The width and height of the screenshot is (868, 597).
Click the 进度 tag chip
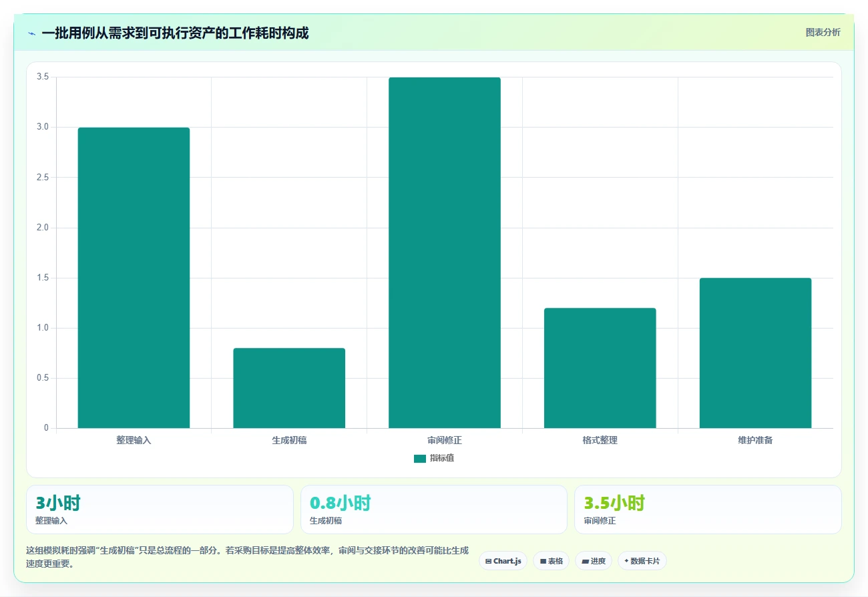(594, 561)
